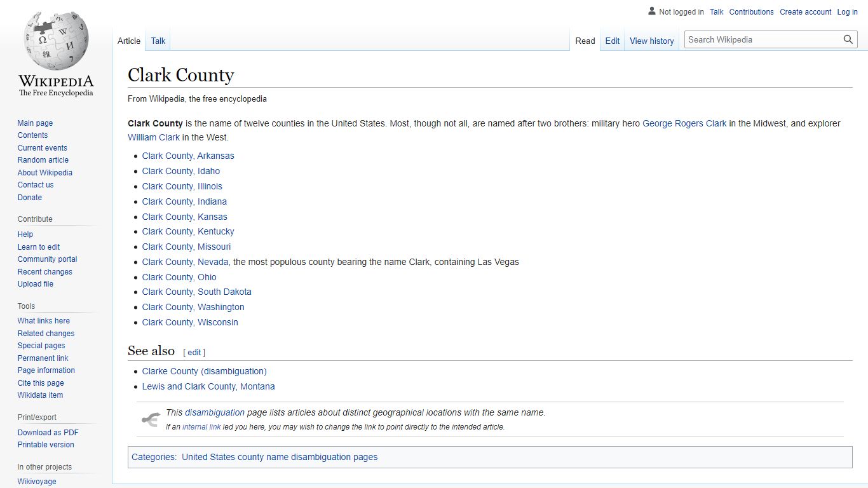
Task: Edit the See also section
Action: coord(194,352)
